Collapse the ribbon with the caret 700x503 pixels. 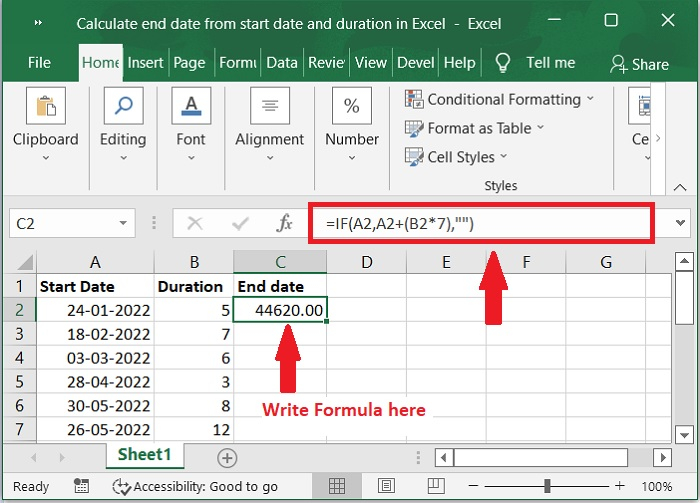pos(679,187)
